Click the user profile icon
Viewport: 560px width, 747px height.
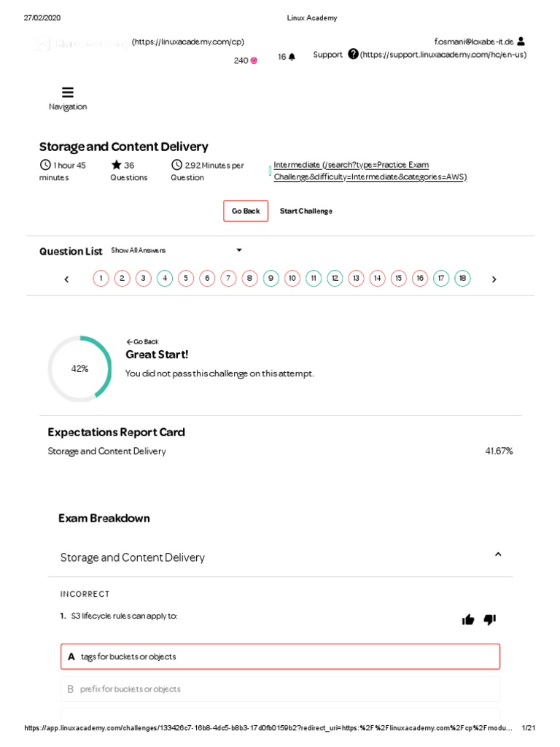(520, 42)
